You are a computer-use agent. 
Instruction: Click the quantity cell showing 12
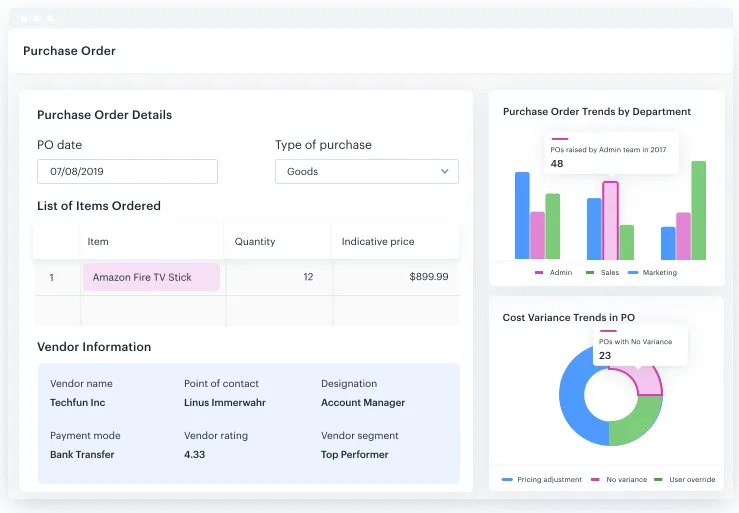pyautogui.click(x=278, y=277)
